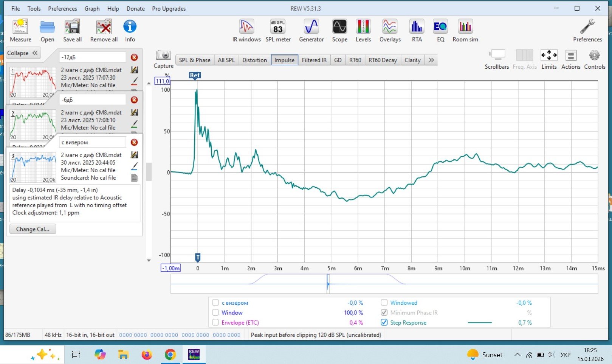Viewport: 612px width, 364px height.
Task: Open the EQ window
Action: click(x=440, y=31)
